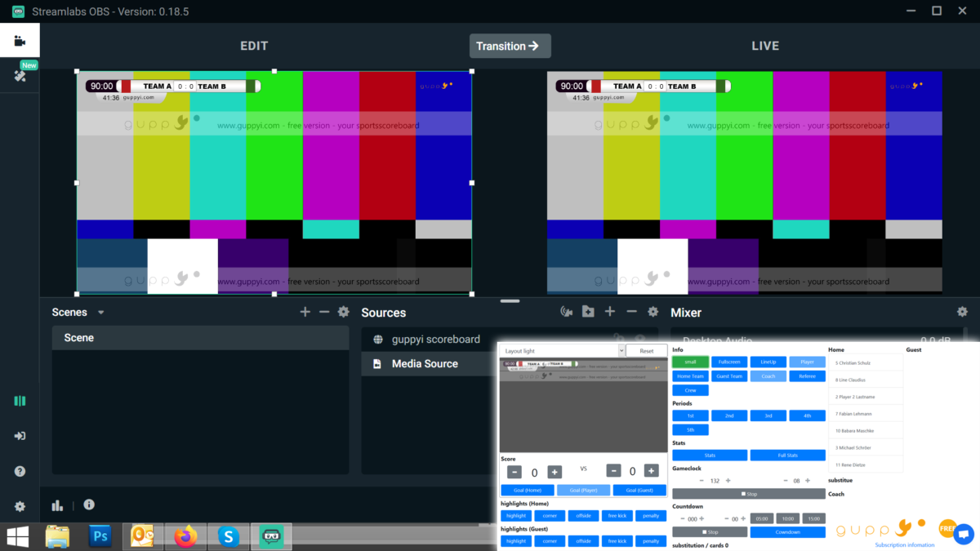Image resolution: width=980 pixels, height=551 pixels.
Task: Open the Mixer settings gear icon
Action: [x=962, y=312]
